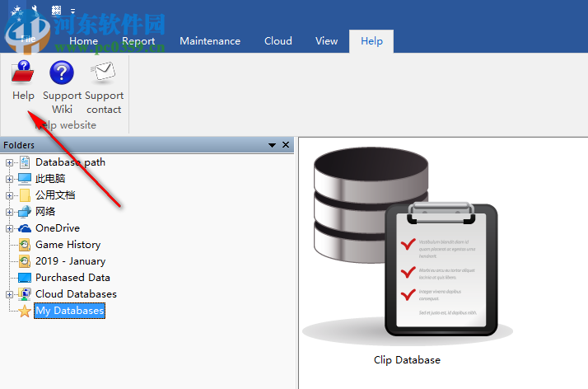Expand the 公用文档 tree node
The image size is (588, 389).
pos(9,196)
